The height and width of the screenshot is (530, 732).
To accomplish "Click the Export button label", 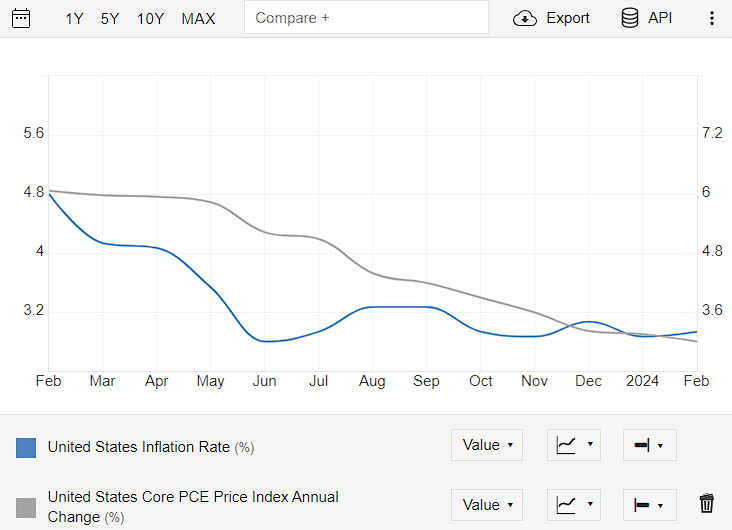I will (568, 18).
